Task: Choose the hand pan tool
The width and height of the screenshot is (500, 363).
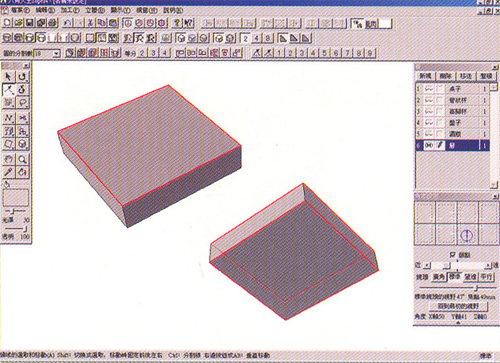Action: point(9,159)
